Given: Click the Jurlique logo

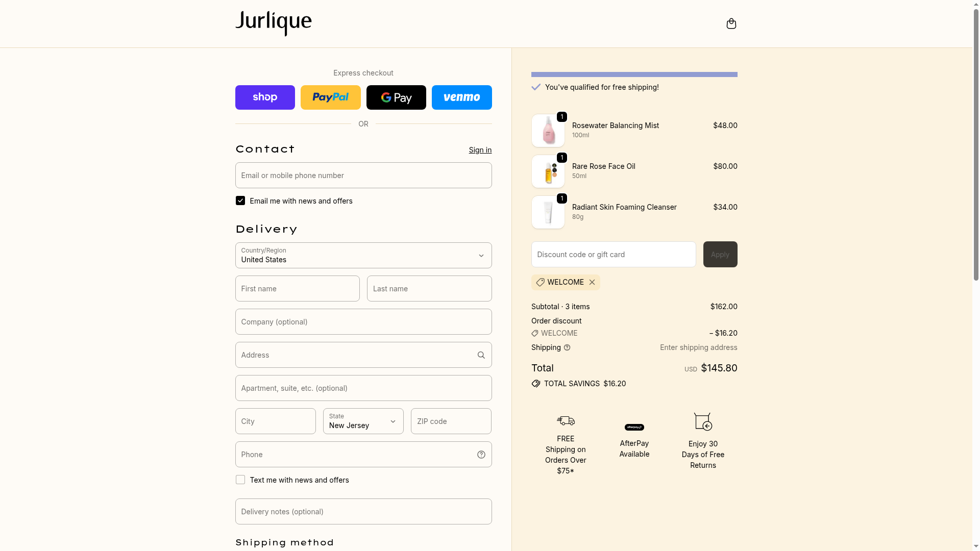Looking at the screenshot, I should click(273, 23).
